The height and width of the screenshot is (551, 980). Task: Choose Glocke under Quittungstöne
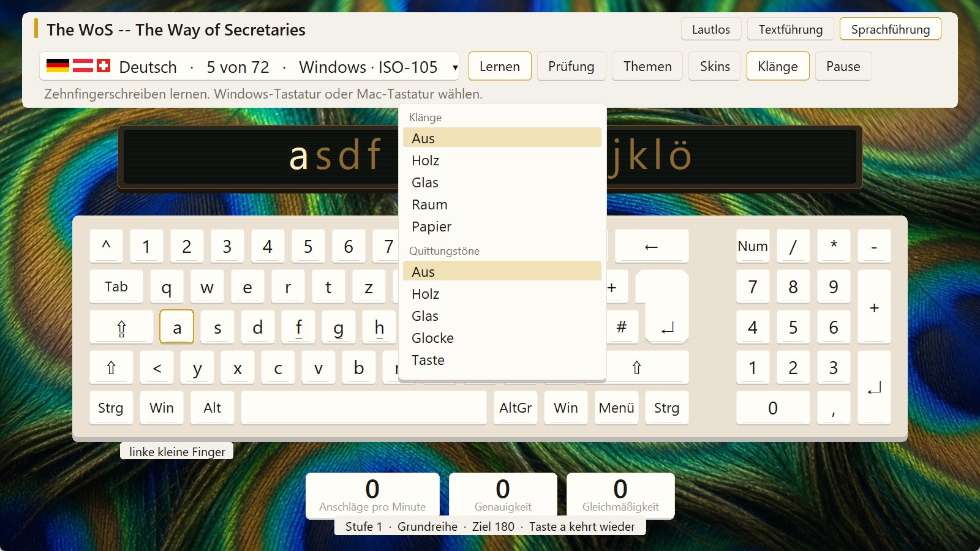click(502, 338)
